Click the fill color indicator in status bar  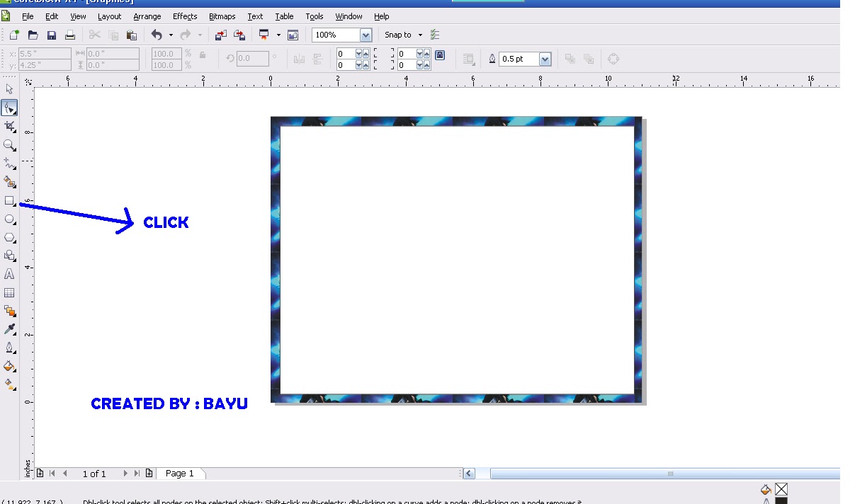(x=781, y=489)
